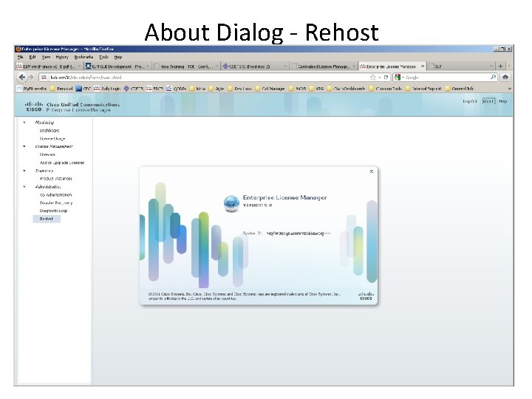
Task: Open the History menu
Action: pos(62,57)
